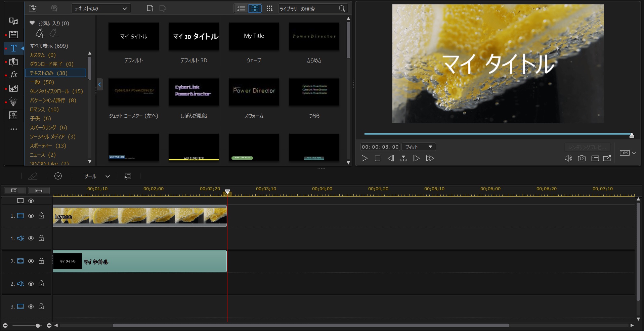Step to next frame
The height and width of the screenshot is (331, 644).
417,158
